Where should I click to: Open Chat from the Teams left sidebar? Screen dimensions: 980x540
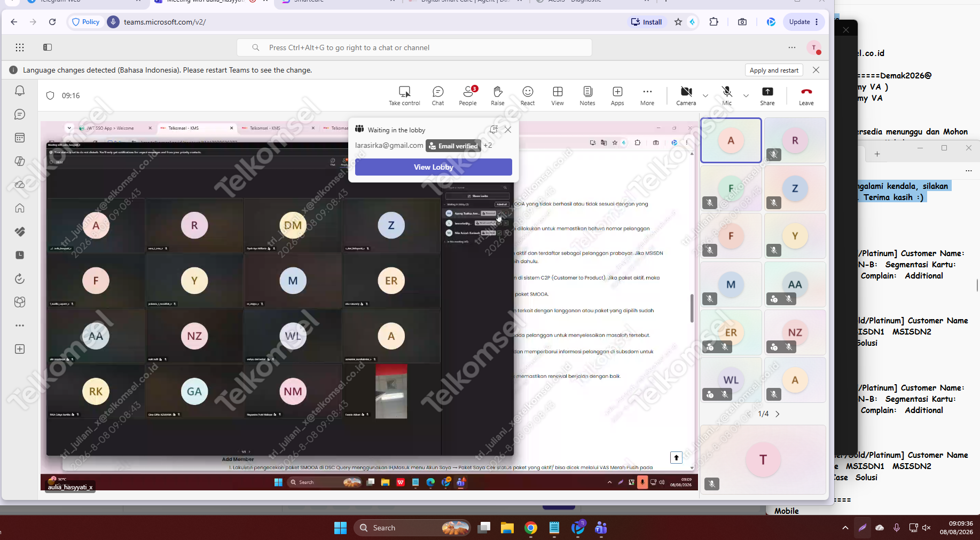point(20,114)
